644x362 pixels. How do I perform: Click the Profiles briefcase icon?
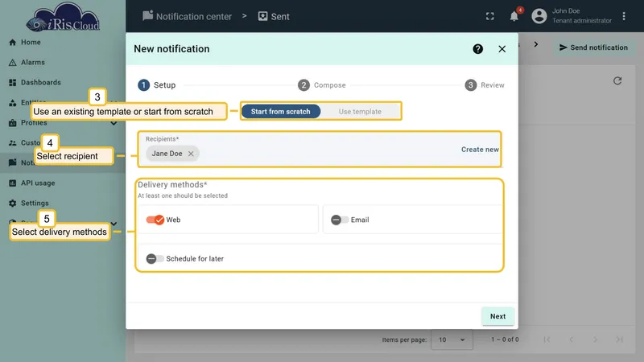[12, 123]
